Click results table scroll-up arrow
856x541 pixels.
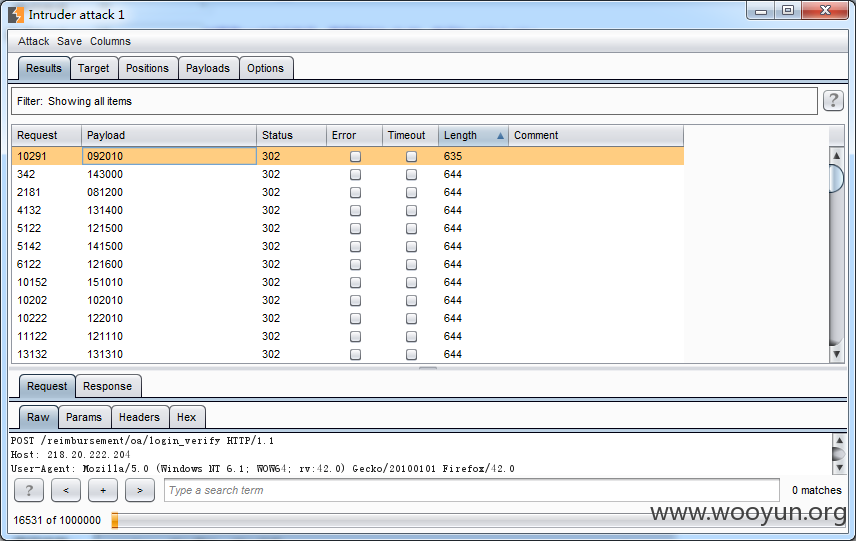[836, 156]
